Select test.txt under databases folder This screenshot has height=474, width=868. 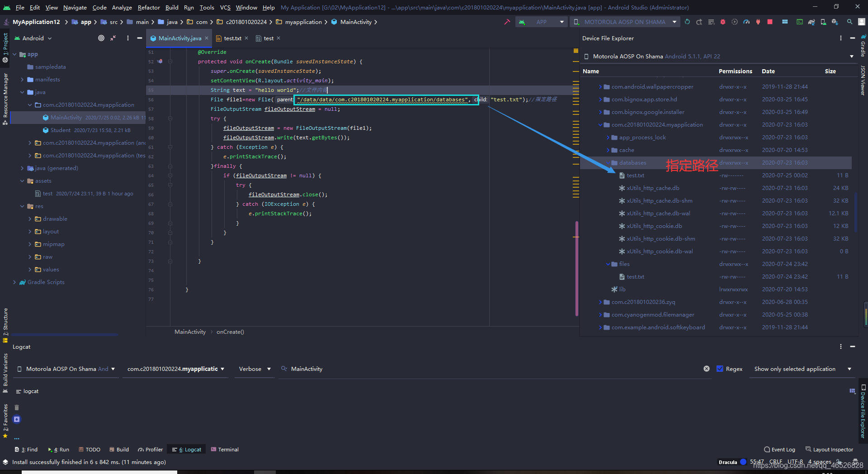pos(635,175)
